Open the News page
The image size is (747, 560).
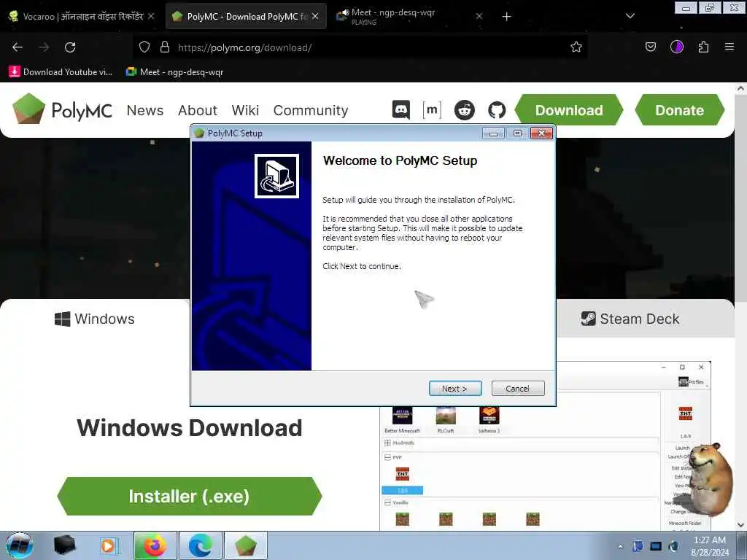pyautogui.click(x=145, y=110)
